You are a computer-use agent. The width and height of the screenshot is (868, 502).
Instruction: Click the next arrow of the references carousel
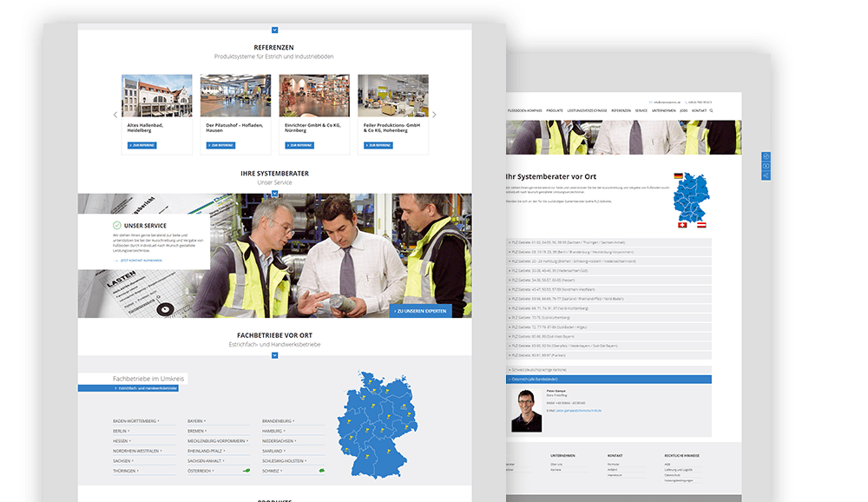click(x=434, y=115)
